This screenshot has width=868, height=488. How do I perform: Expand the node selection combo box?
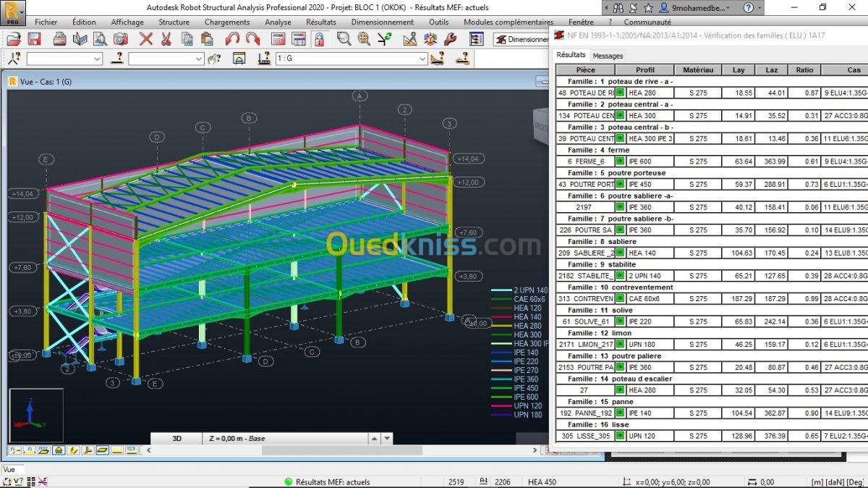pyautogui.click(x=64, y=59)
